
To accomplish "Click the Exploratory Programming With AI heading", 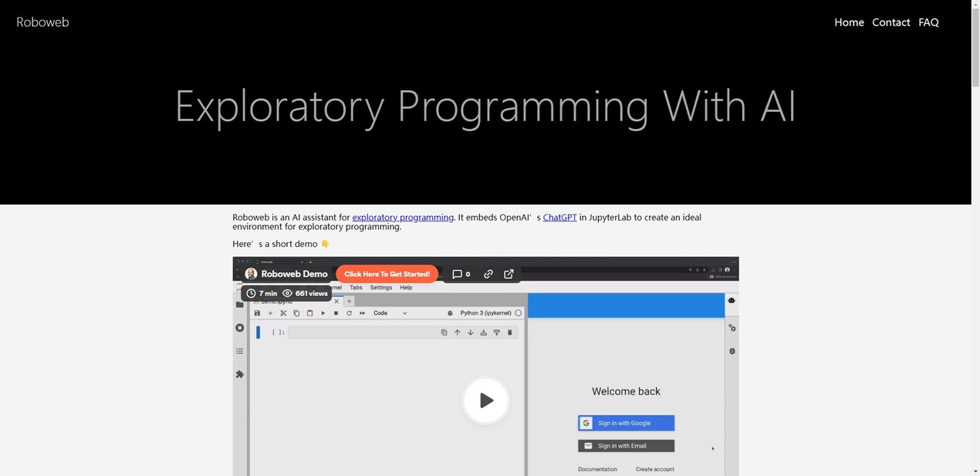I will [x=485, y=106].
